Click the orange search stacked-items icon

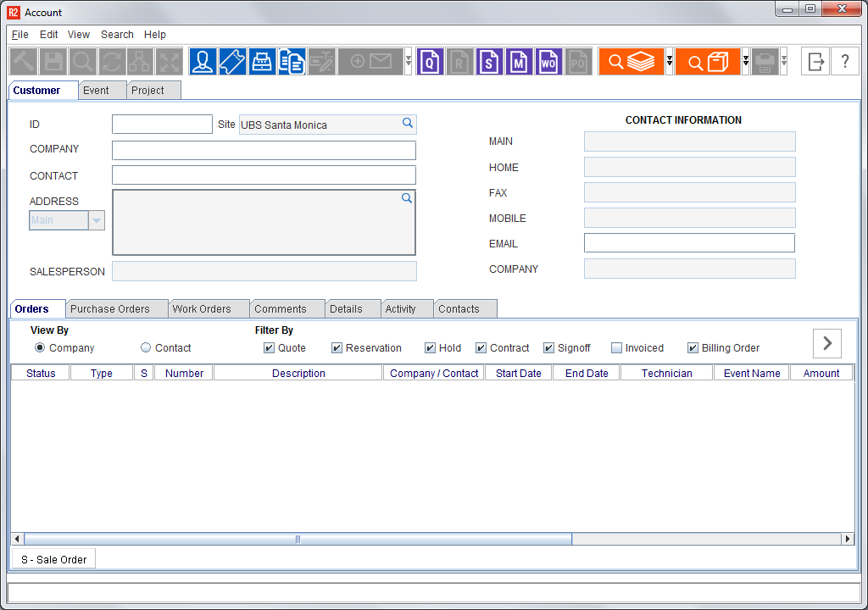[x=631, y=62]
